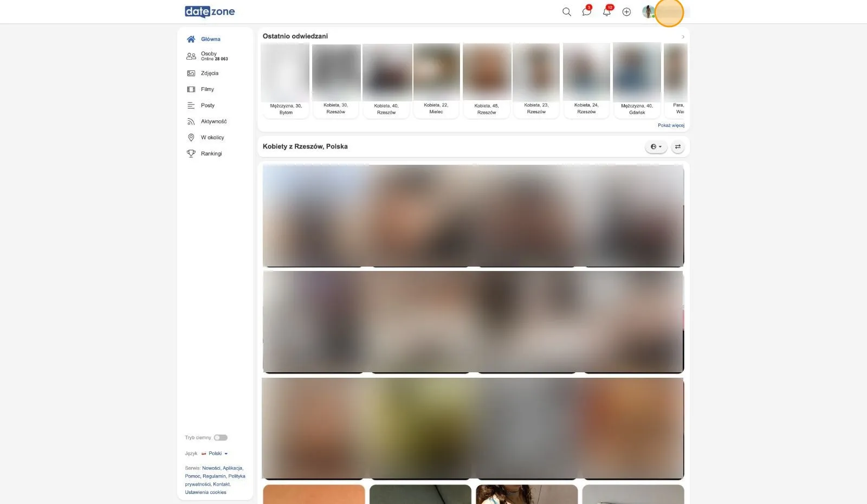This screenshot has height=504, width=867.
Task: Click the Pokaż więcej link
Action: (x=671, y=125)
